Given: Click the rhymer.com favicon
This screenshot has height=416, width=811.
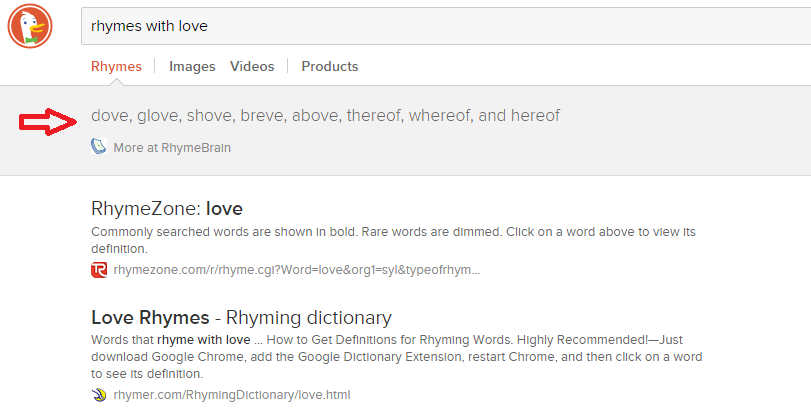Looking at the screenshot, I should (x=99, y=394).
